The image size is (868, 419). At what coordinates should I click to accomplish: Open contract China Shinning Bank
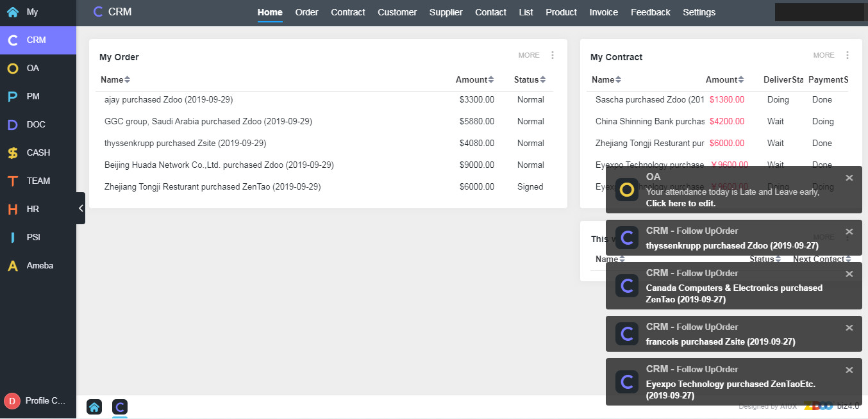click(650, 122)
